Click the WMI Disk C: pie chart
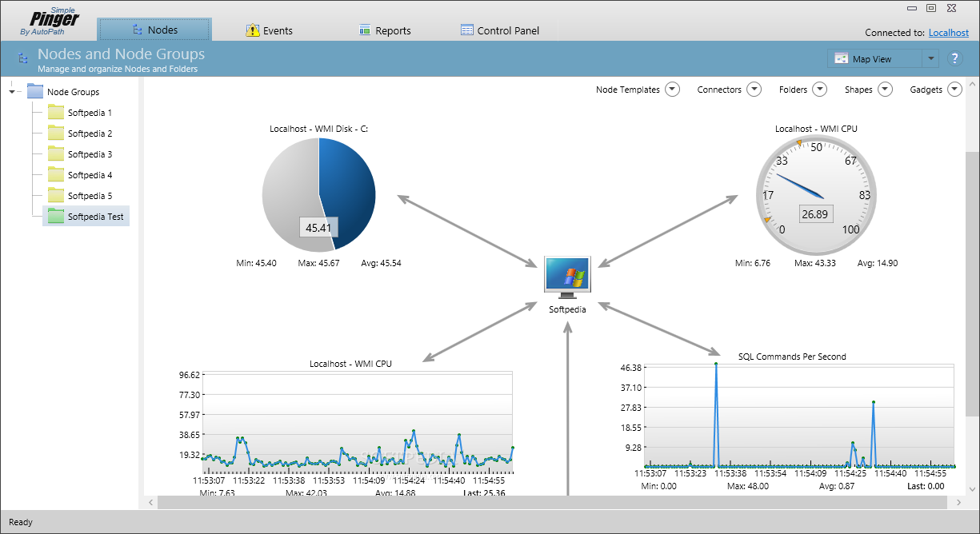Image resolution: width=980 pixels, height=534 pixels. pyautogui.click(x=318, y=194)
